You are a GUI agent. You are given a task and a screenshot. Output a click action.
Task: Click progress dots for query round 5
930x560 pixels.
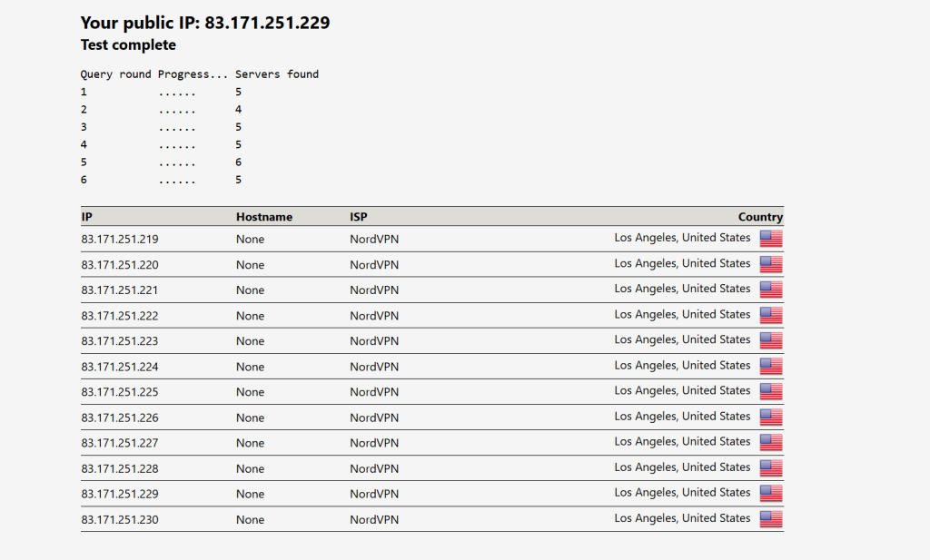pyautogui.click(x=177, y=162)
